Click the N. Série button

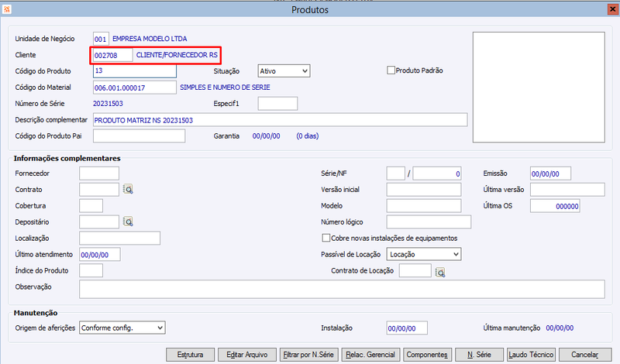point(479,355)
